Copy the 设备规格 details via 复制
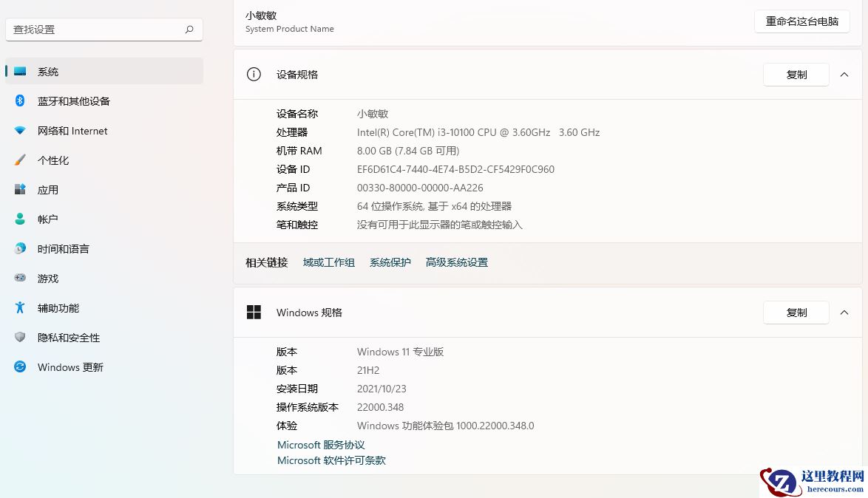This screenshot has height=498, width=868. 796,75
